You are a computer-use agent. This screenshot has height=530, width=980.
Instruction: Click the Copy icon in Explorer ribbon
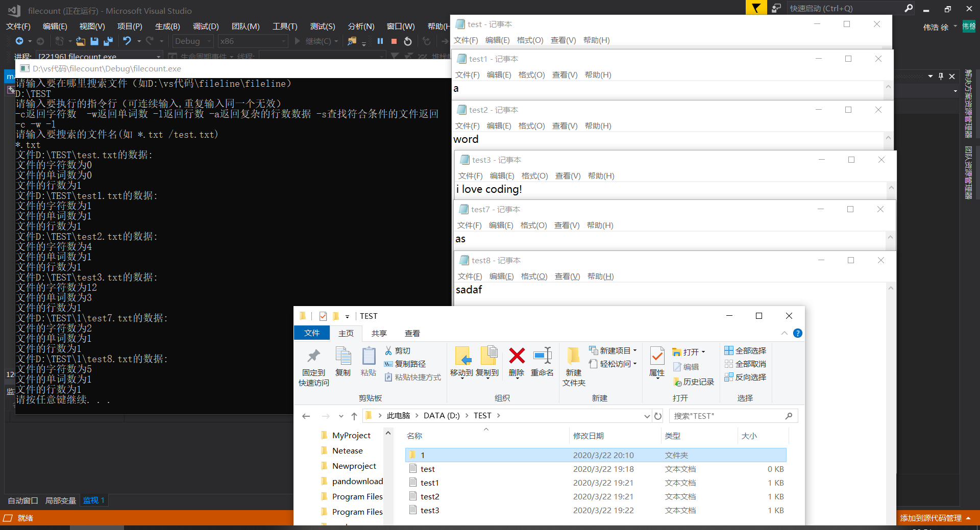pos(343,362)
